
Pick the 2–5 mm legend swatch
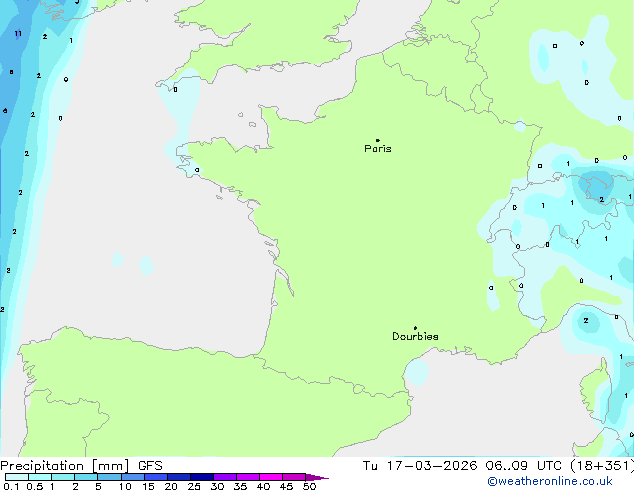(x=86, y=477)
